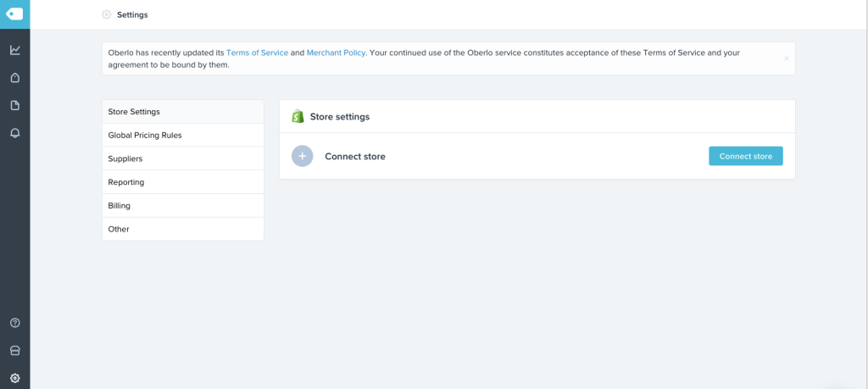Image resolution: width=868 pixels, height=389 pixels.
Task: Open Billing settings section
Action: (x=183, y=206)
